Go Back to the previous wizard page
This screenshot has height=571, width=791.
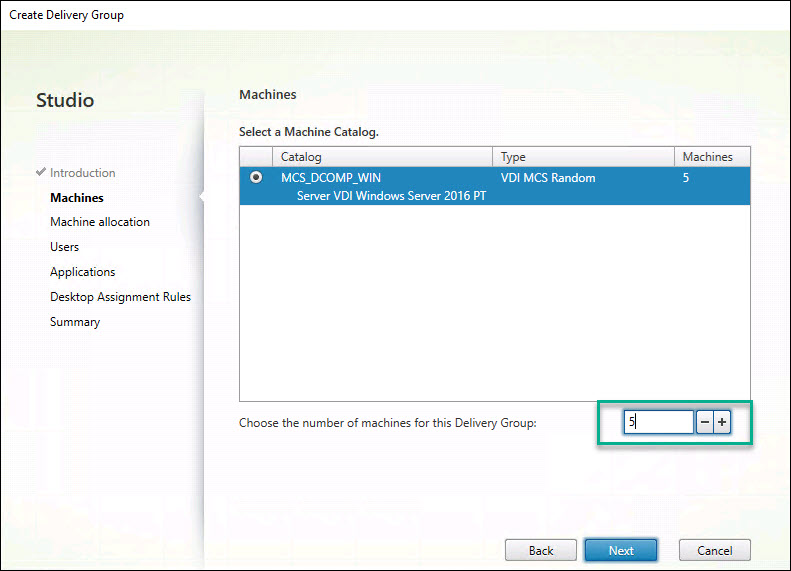point(541,550)
